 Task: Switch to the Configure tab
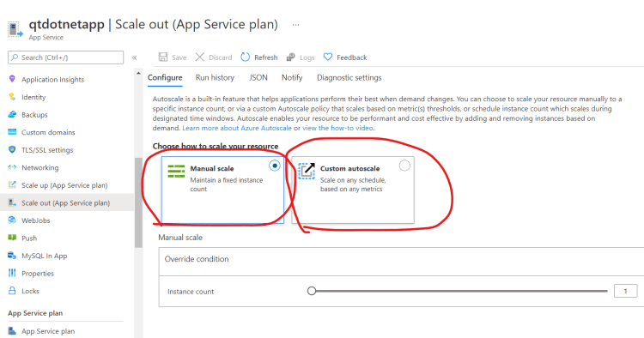(x=165, y=77)
